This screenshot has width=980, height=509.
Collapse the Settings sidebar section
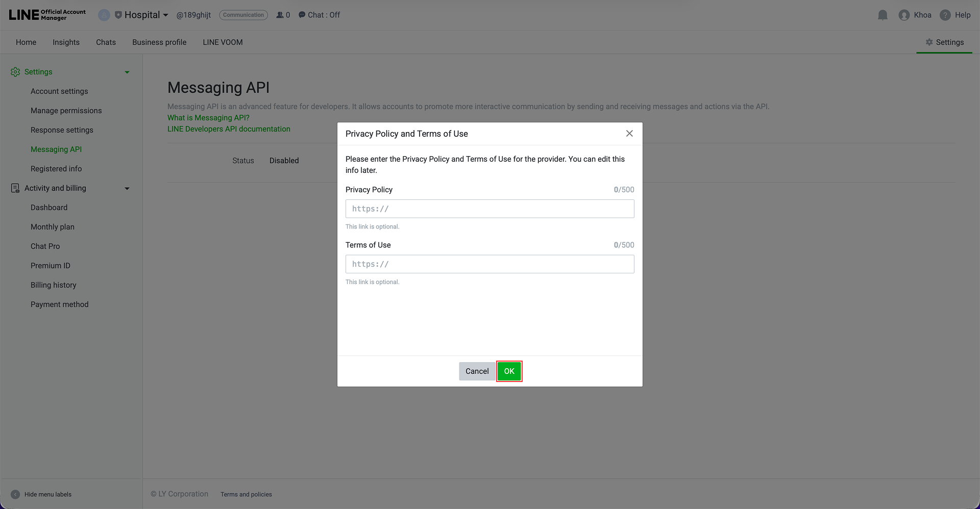pos(127,71)
